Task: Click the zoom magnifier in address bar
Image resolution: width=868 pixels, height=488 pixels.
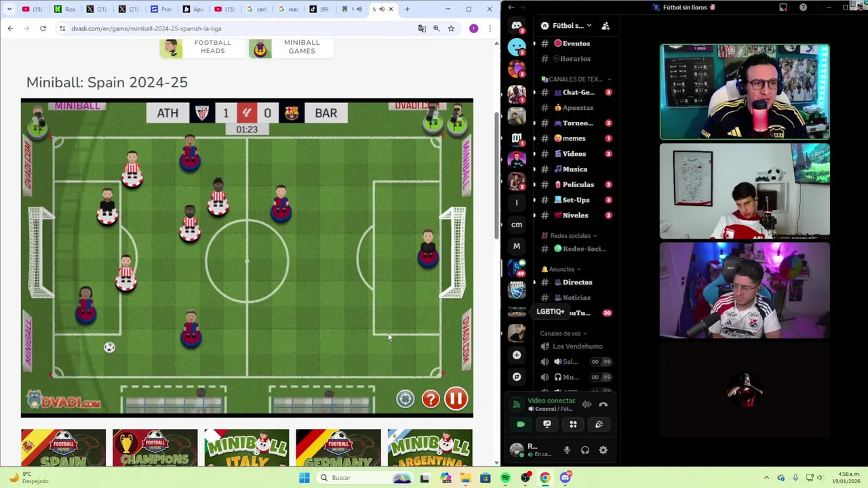Action: tap(436, 28)
